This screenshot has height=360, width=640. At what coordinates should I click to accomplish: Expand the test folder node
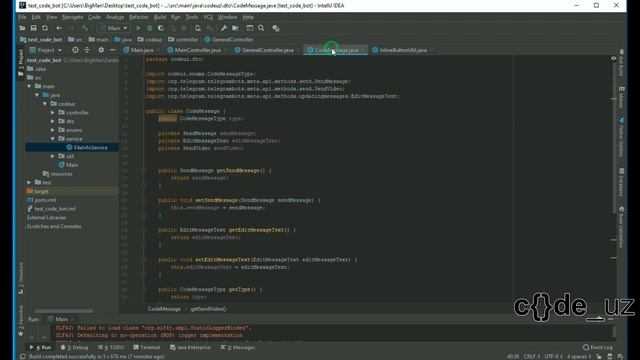click(x=29, y=182)
